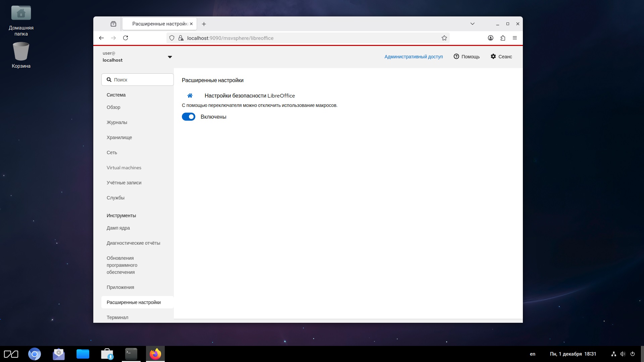
Task: Open the Терминал section in the sidebar
Action: coord(117,317)
